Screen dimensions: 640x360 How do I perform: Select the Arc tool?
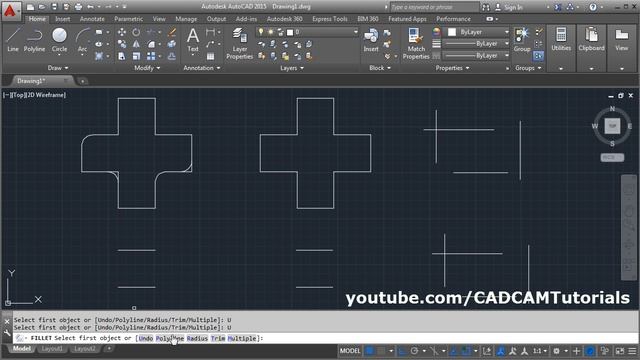click(x=82, y=40)
